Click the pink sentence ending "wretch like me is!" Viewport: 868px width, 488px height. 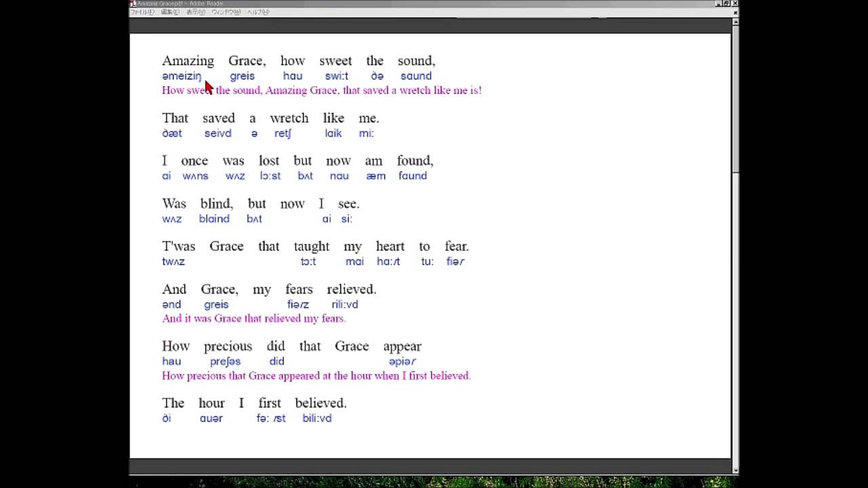click(x=322, y=90)
